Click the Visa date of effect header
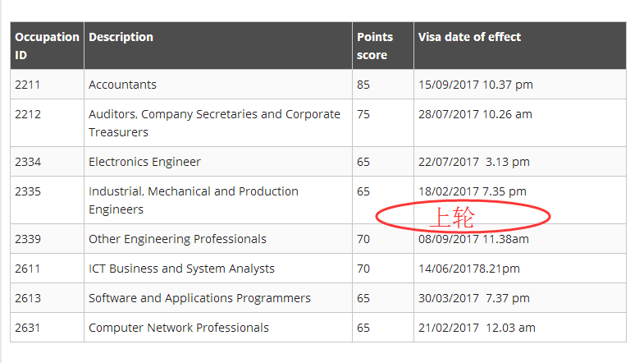Viewport: 644px width, 363px height. [x=469, y=37]
